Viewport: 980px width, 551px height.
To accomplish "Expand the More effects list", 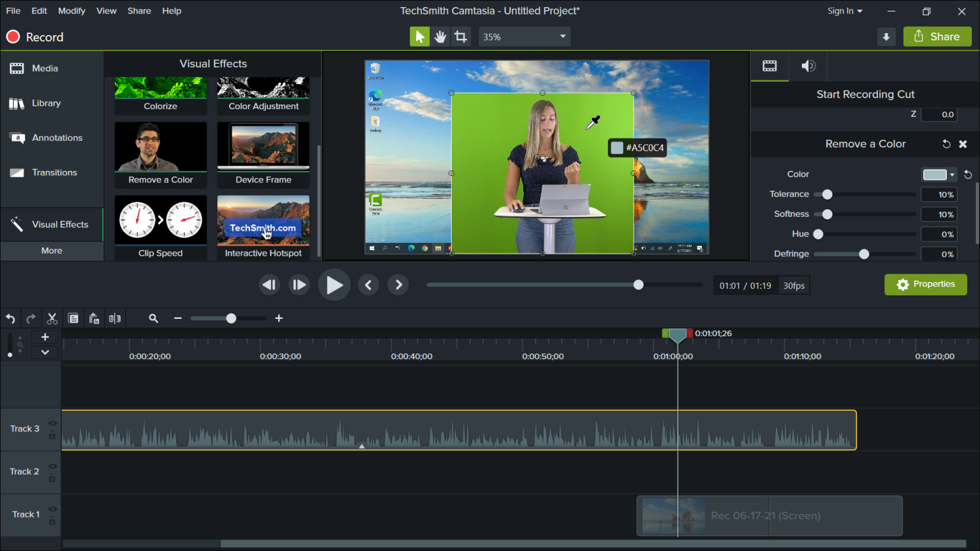I will click(52, 251).
